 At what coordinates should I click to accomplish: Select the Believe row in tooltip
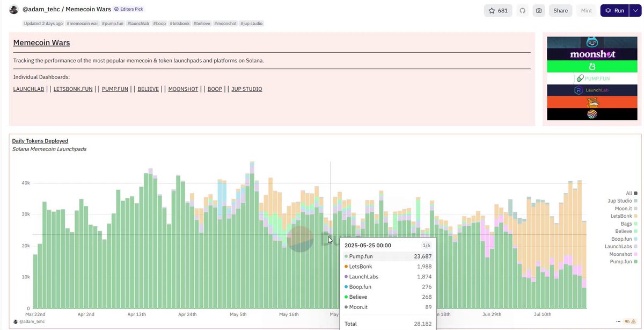tap(388, 297)
